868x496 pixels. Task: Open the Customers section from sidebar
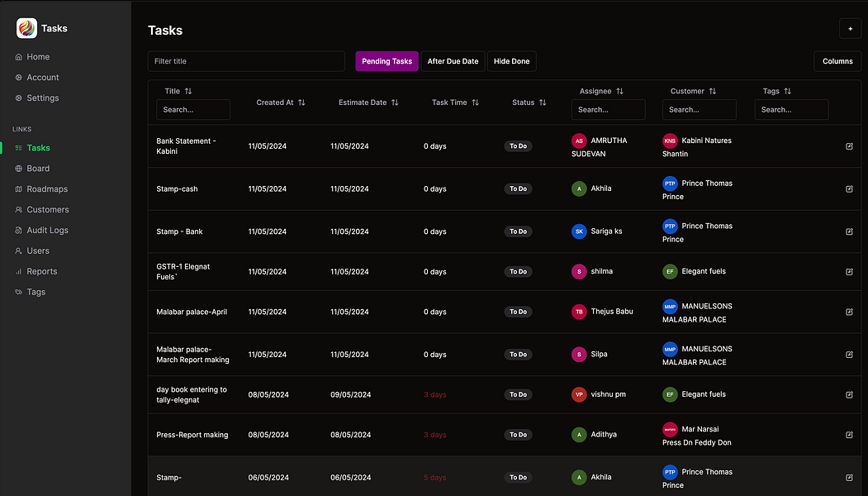click(45, 209)
